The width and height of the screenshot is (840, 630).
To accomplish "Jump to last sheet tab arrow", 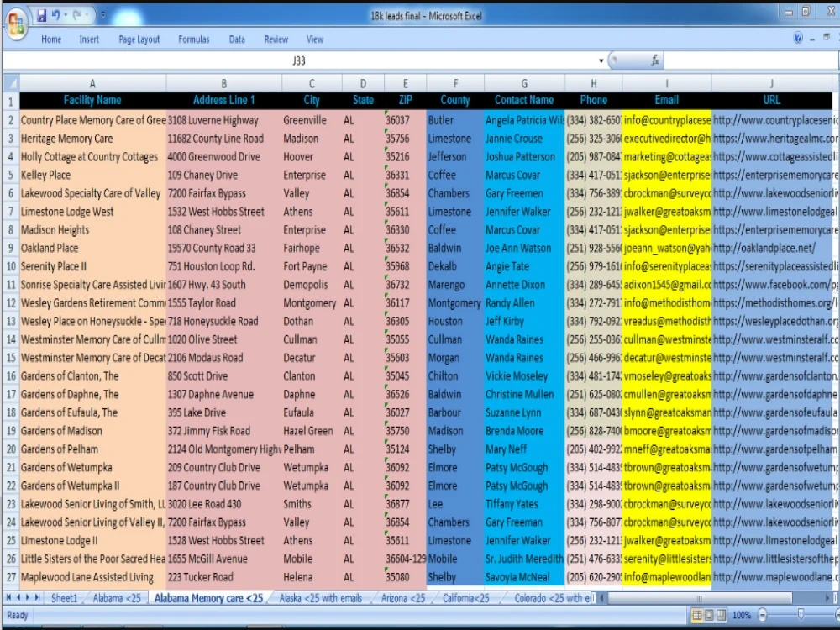I will coord(37,597).
